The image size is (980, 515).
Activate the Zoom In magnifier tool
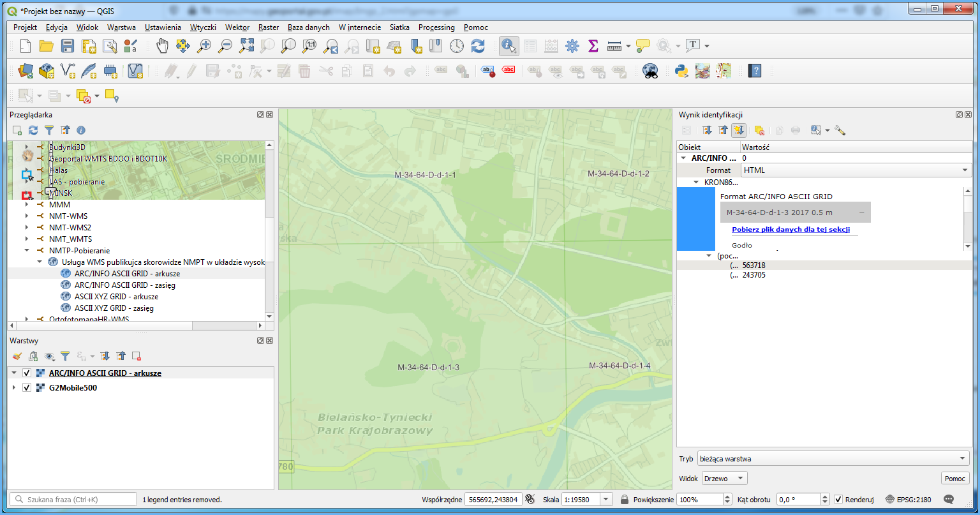pyautogui.click(x=204, y=46)
